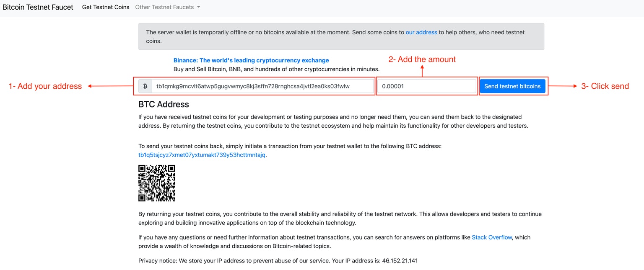Viewport: 644px width, 270px height.
Task: Focus the testnet address input field
Action: [262, 86]
